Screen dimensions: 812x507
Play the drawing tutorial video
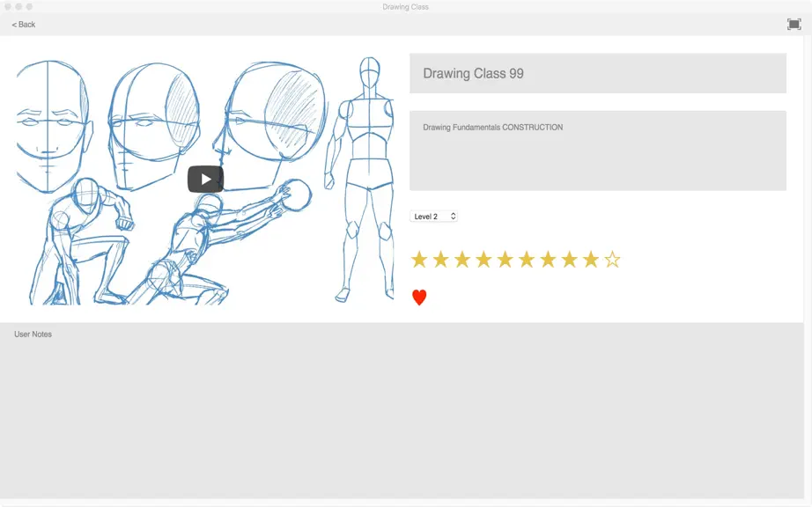click(x=205, y=179)
